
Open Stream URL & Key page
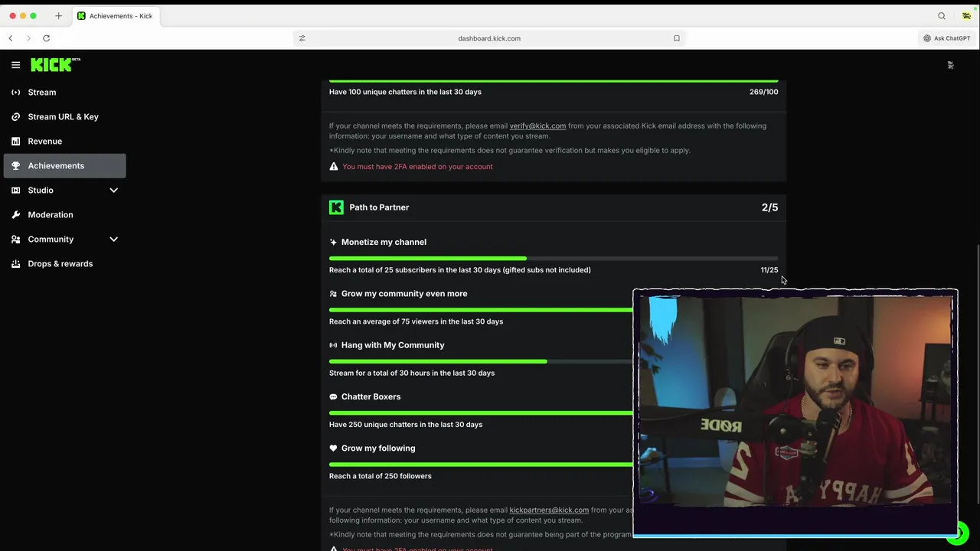point(64,117)
